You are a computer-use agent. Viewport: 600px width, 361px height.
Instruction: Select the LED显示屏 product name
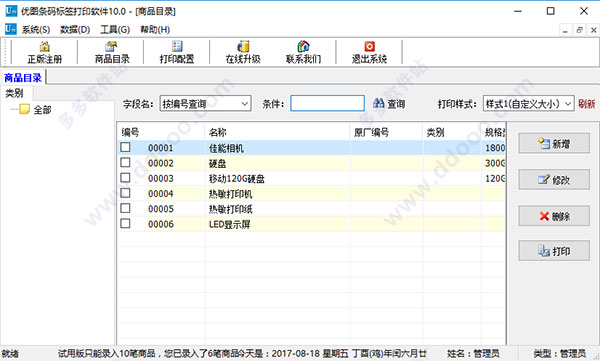coord(230,224)
